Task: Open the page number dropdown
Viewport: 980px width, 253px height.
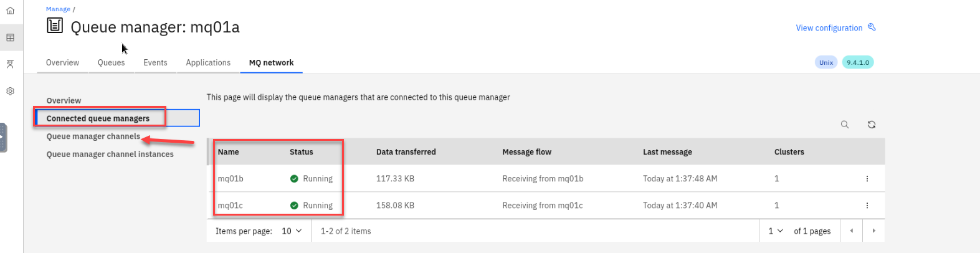Action: tap(776, 231)
